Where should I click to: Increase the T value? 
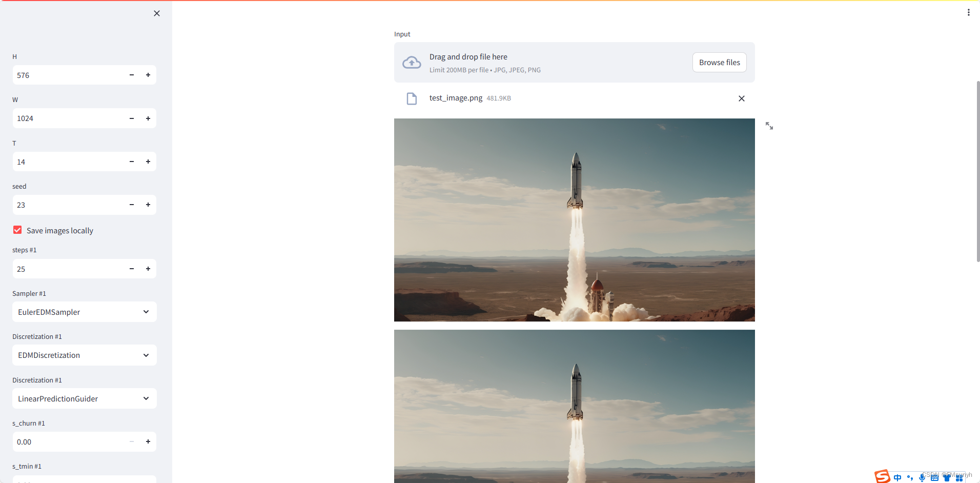[148, 162]
